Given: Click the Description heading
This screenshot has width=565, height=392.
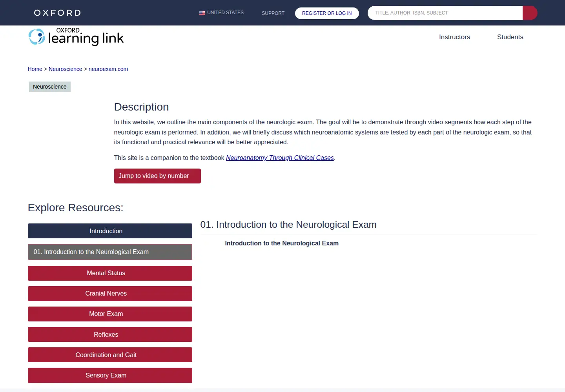Looking at the screenshot, I should (141, 107).
